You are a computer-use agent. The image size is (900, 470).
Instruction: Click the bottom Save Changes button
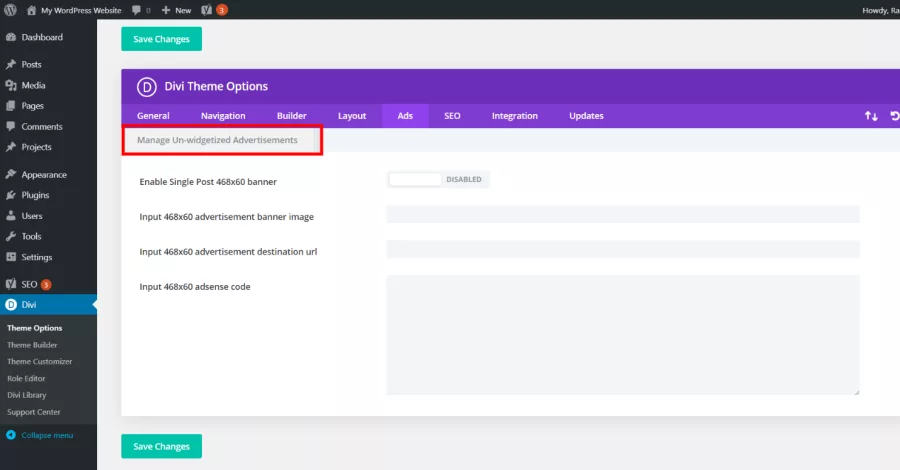click(x=161, y=446)
